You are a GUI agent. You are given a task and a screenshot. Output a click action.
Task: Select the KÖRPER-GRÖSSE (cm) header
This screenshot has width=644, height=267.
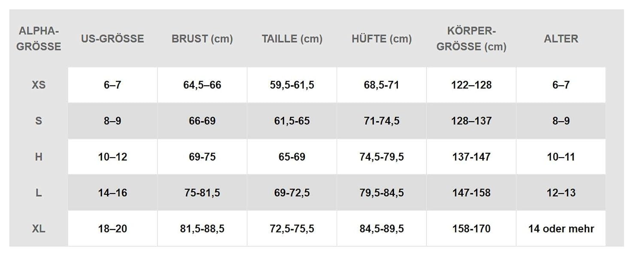click(471, 39)
